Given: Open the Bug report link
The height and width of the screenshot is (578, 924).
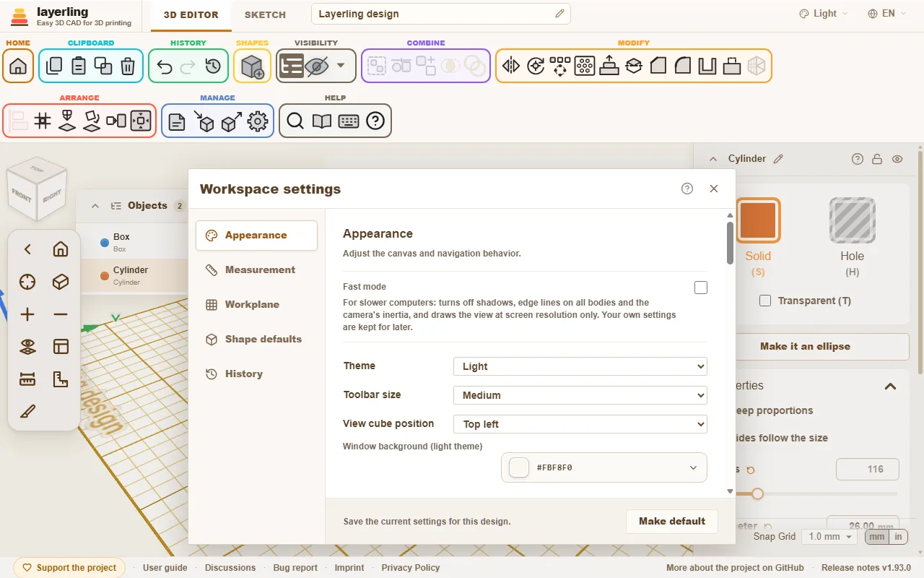Looking at the screenshot, I should point(295,567).
